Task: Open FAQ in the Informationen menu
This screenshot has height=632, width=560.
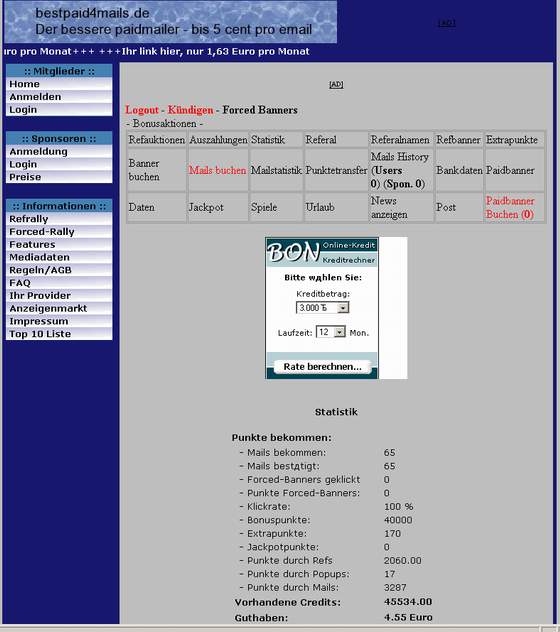Action: click(x=59, y=283)
